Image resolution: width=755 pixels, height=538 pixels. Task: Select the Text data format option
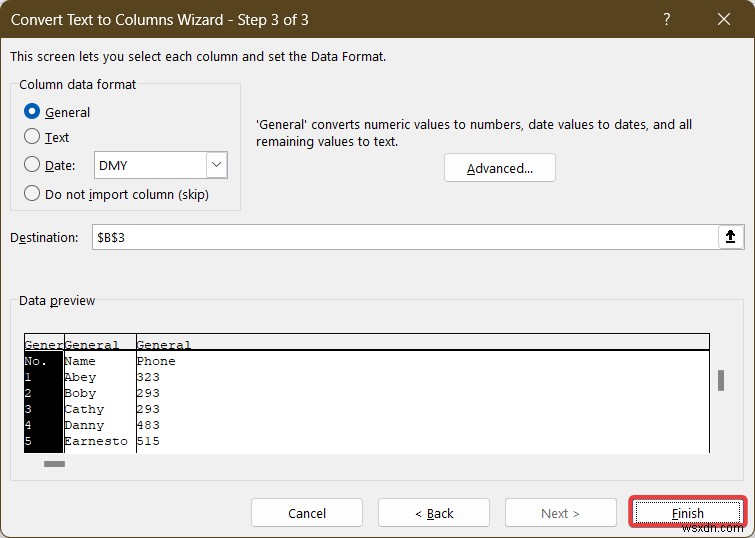pyautogui.click(x=32, y=137)
